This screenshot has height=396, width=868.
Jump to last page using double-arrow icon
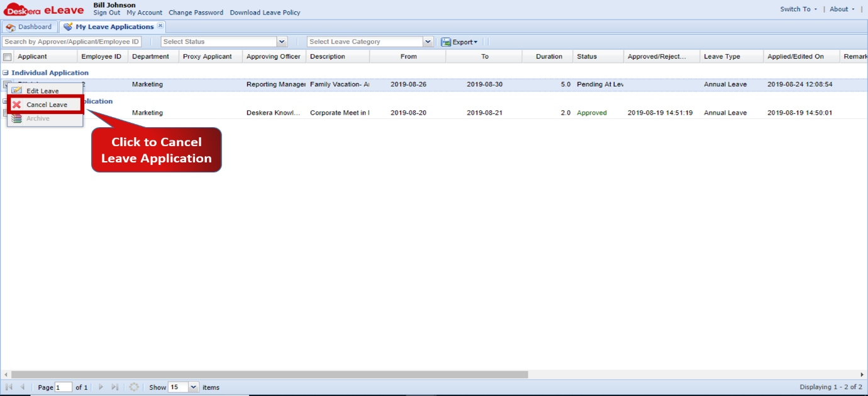click(115, 387)
